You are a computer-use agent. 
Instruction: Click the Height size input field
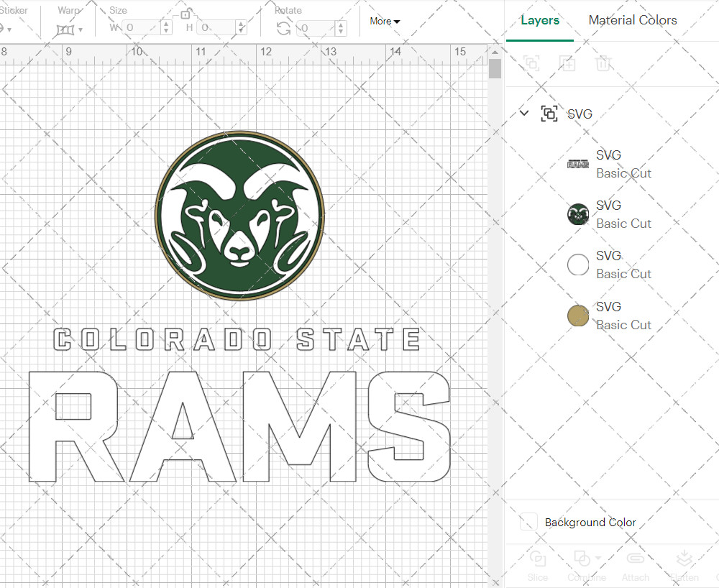tap(217, 28)
